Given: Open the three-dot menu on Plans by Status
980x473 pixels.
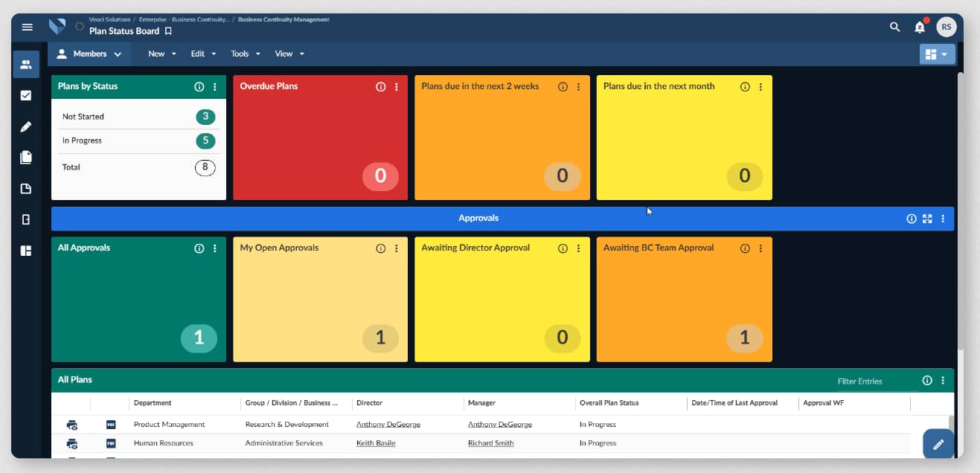Looking at the screenshot, I should click(215, 87).
